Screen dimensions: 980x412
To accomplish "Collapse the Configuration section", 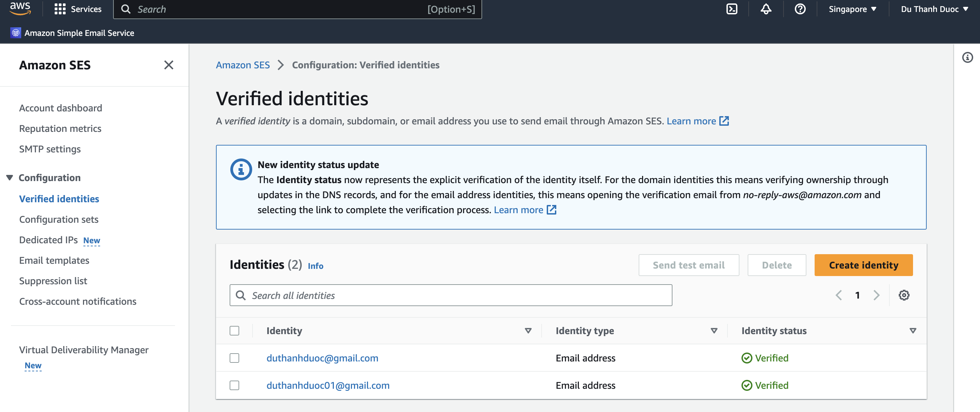I will 10,178.
